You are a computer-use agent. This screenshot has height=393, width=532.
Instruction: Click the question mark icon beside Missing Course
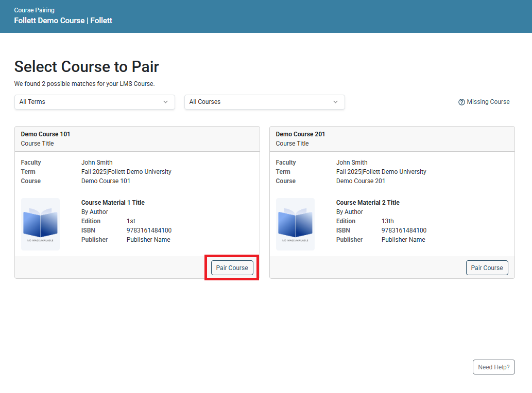point(461,102)
